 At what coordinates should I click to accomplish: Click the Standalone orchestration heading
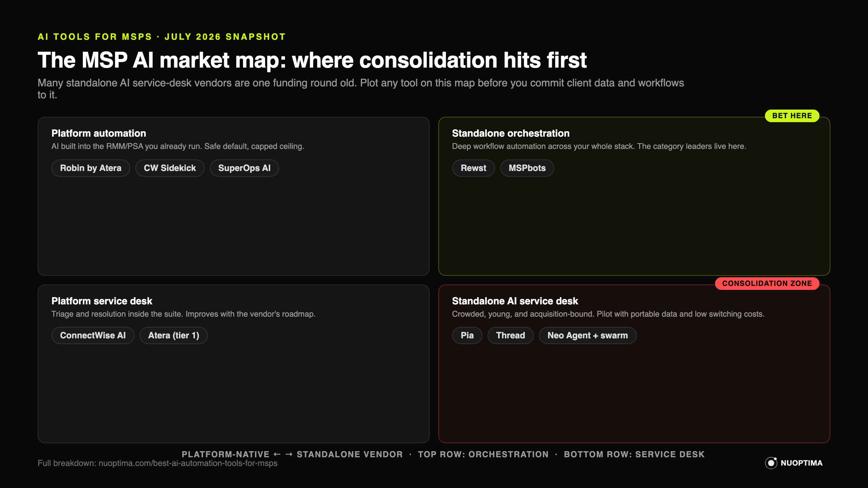pyautogui.click(x=511, y=133)
